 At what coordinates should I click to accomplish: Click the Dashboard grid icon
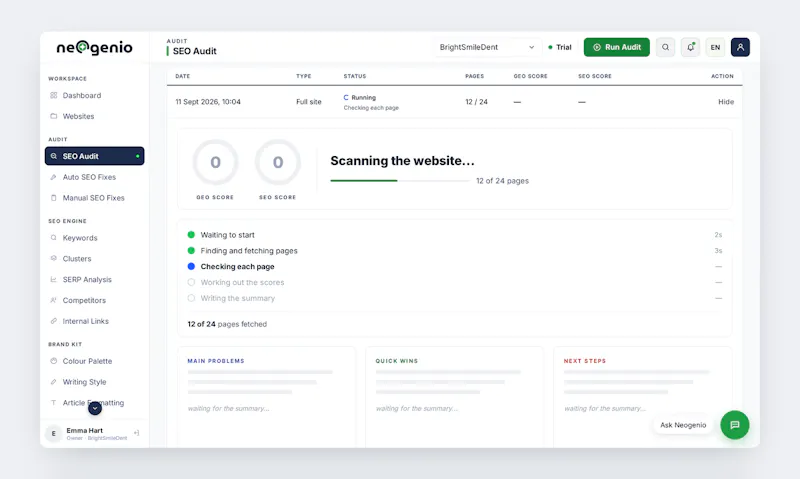[54, 95]
